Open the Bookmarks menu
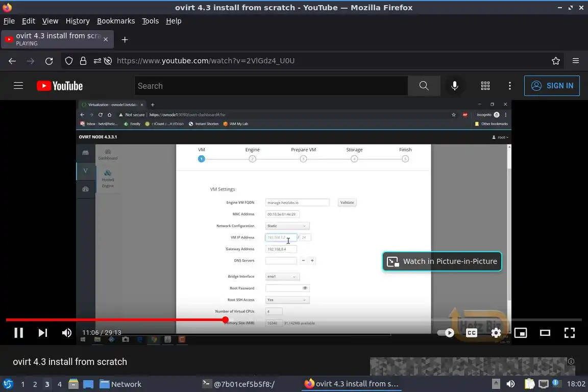The image size is (588, 392). (x=116, y=21)
